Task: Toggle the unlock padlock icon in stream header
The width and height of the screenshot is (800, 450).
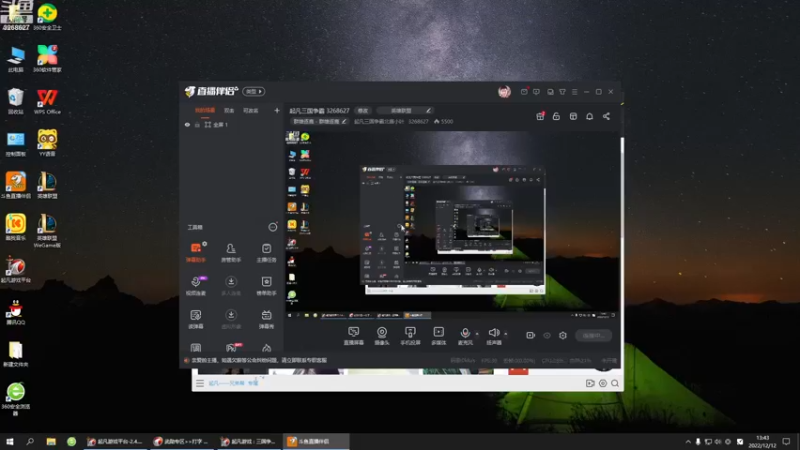Action: click(556, 116)
